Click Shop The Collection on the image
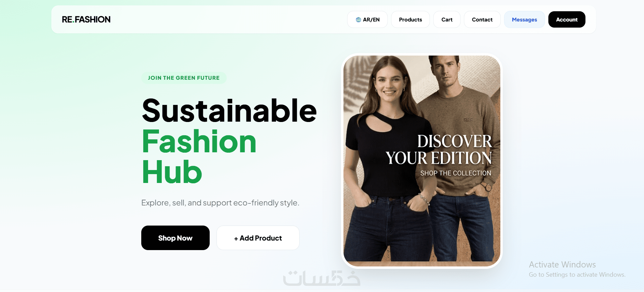The image size is (644, 292). tap(455, 173)
